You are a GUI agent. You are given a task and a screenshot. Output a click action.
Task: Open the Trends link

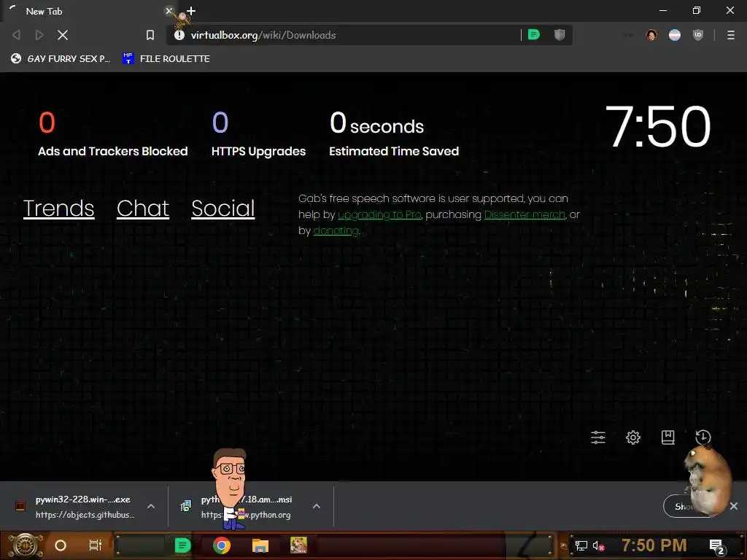[x=58, y=208]
